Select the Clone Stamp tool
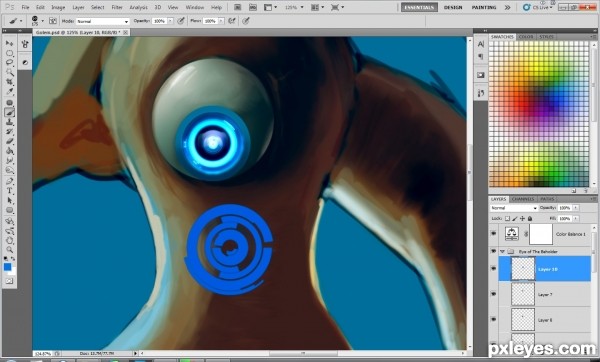The height and width of the screenshot is (362, 600). (x=10, y=122)
